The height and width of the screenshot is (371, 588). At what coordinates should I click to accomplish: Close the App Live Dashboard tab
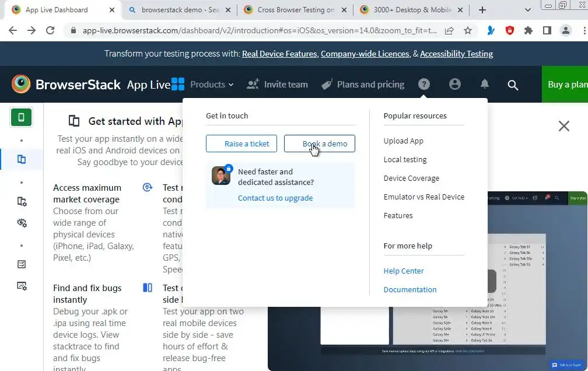coord(112,10)
